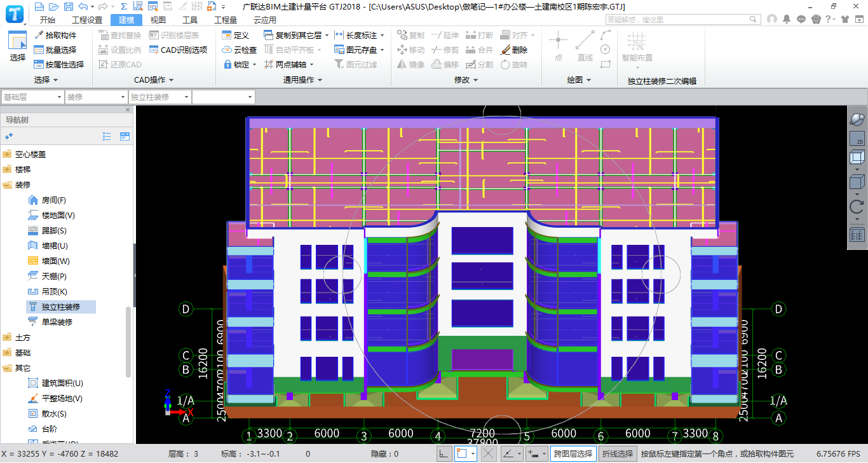This screenshot has height=463, width=868.
Task: Open the 云应用 ribbon tab
Action: coord(264,20)
